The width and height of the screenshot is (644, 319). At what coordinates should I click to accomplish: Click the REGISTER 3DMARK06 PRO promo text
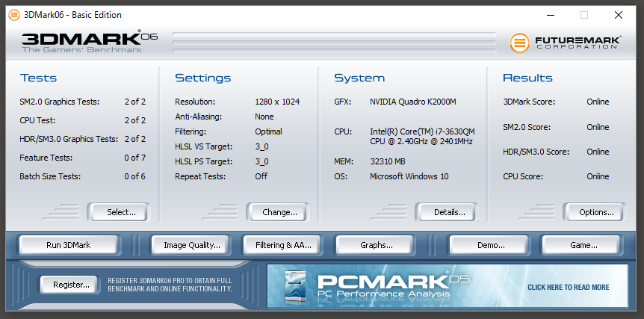(x=170, y=285)
